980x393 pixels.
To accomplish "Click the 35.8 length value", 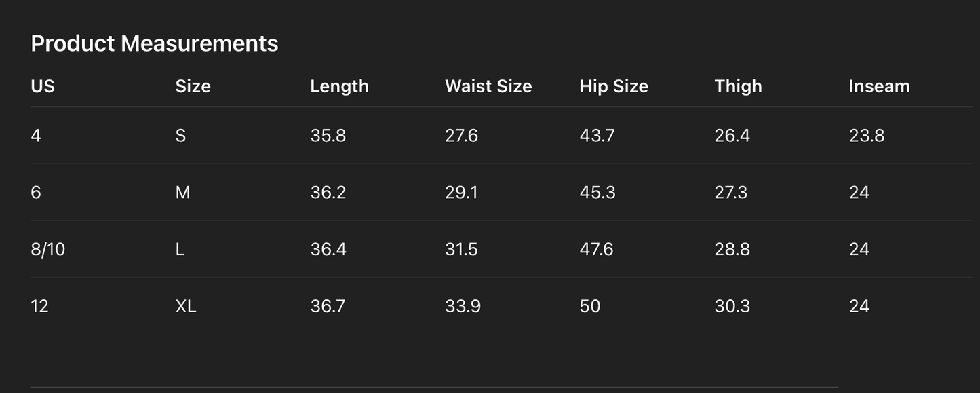I will [328, 136].
